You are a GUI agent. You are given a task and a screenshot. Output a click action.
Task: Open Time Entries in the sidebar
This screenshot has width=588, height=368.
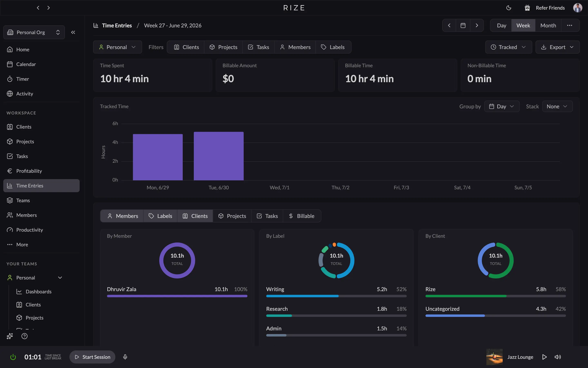click(x=41, y=186)
